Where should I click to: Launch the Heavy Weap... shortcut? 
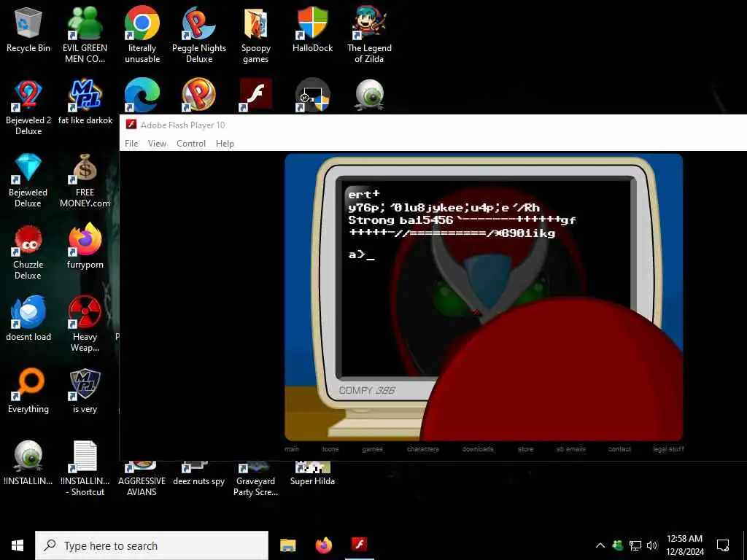point(85,324)
